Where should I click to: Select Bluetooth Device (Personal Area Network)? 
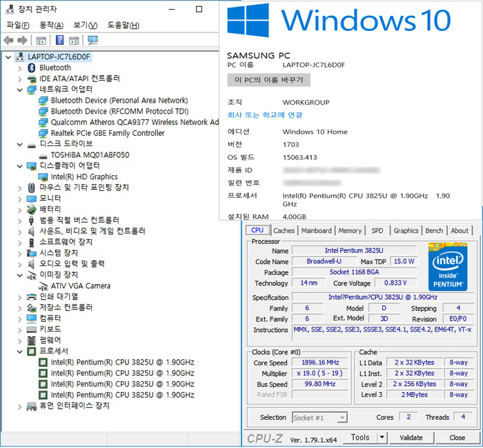[119, 101]
